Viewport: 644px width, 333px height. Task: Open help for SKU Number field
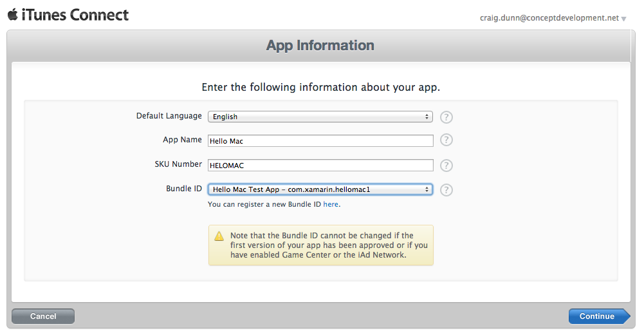click(x=446, y=166)
